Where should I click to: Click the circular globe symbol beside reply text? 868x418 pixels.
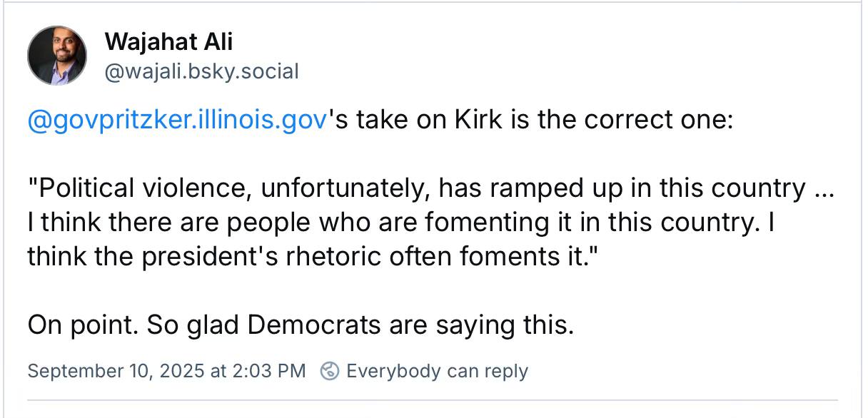tap(330, 371)
